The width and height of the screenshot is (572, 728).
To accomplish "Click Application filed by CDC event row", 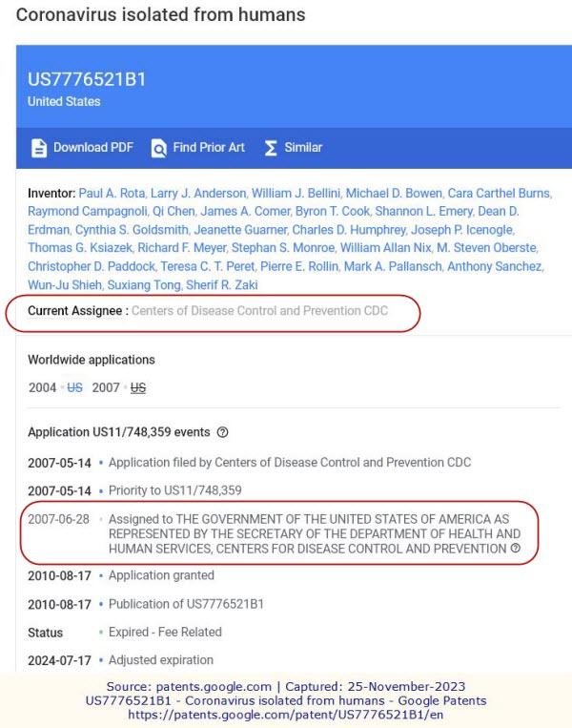I will (250, 463).
